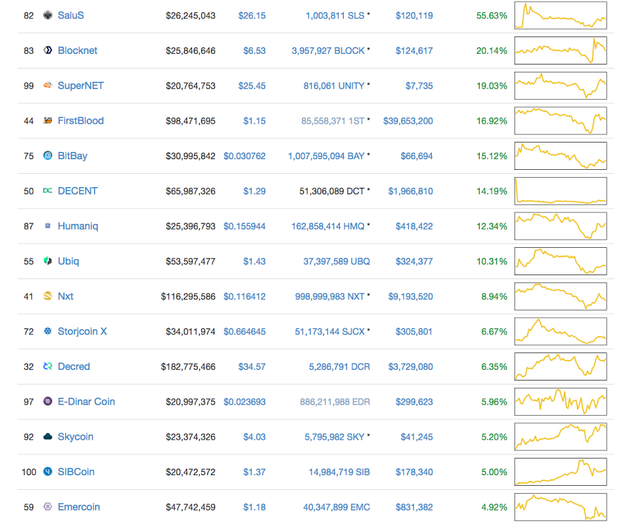Click DECENT volume $1,966,810

click(x=411, y=191)
